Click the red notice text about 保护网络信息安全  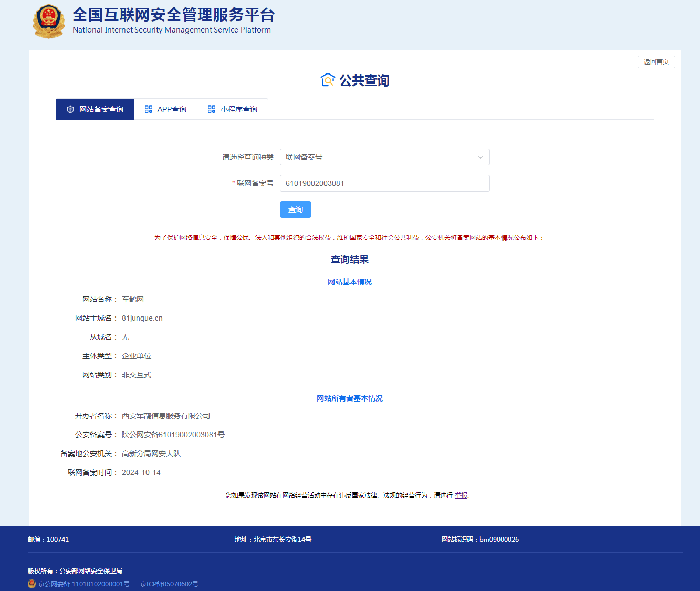tap(349, 238)
